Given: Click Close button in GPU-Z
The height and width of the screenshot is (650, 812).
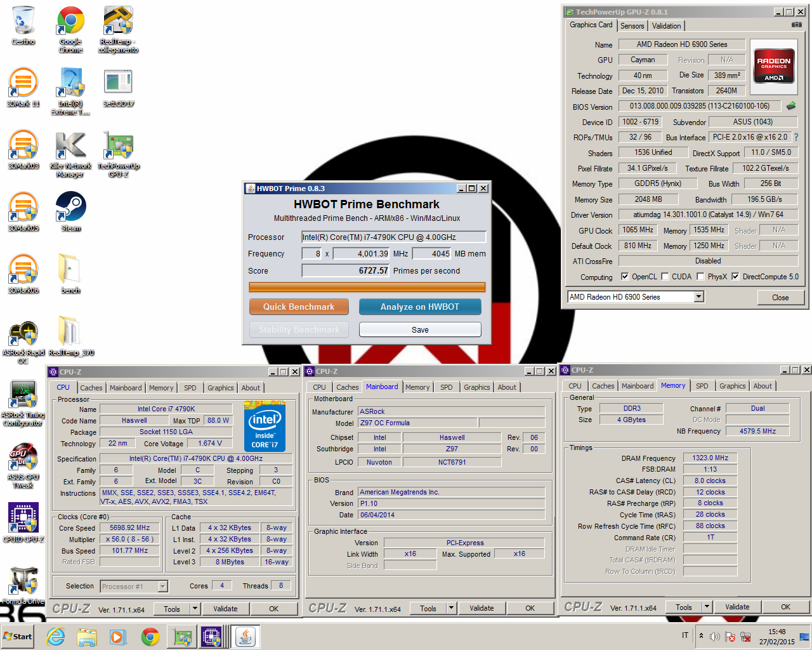Looking at the screenshot, I should coord(780,297).
